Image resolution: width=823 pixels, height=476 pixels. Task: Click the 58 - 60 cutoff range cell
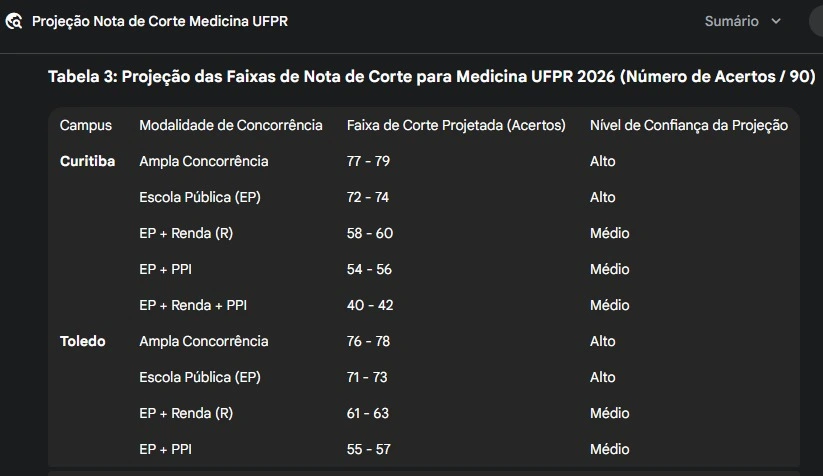point(370,233)
